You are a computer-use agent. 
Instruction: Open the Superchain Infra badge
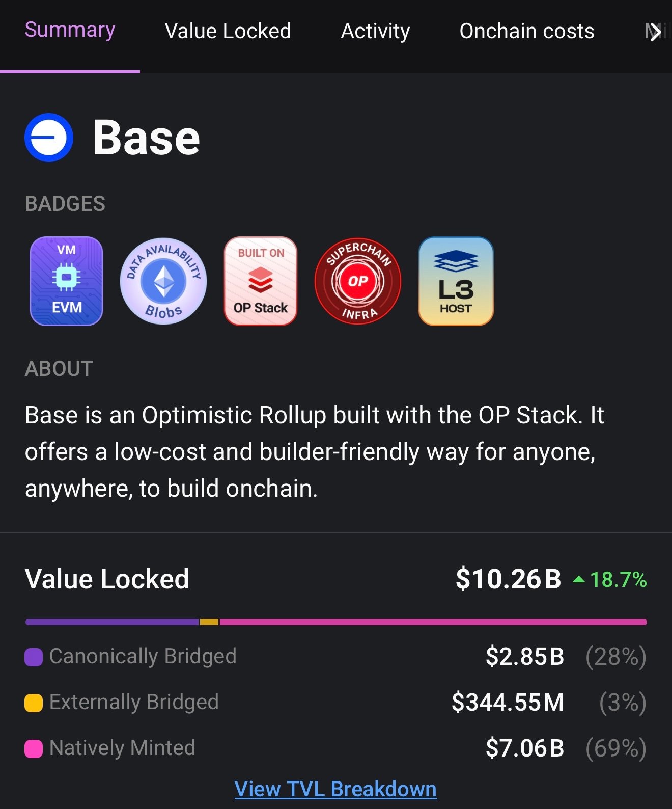pyautogui.click(x=358, y=281)
